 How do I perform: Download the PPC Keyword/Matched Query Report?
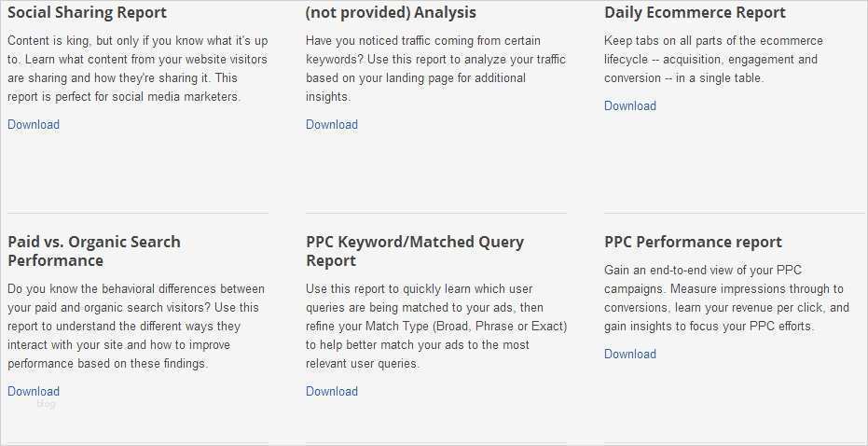click(x=332, y=391)
